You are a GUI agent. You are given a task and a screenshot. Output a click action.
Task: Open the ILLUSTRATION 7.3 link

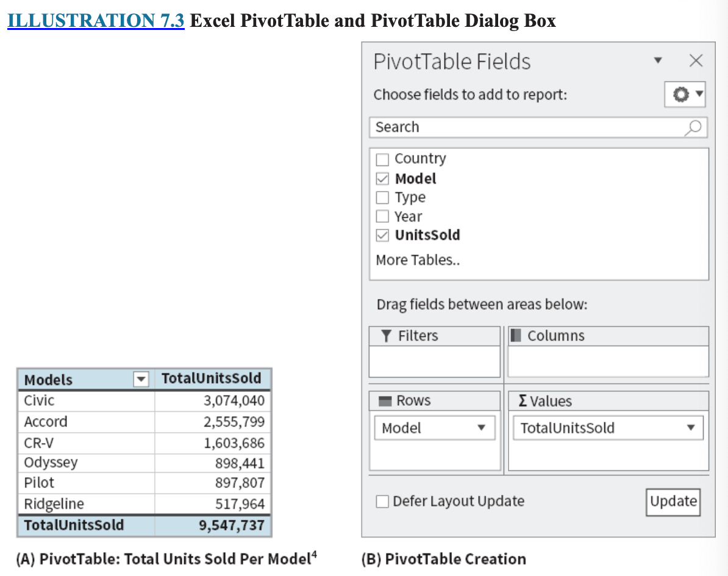point(96,20)
